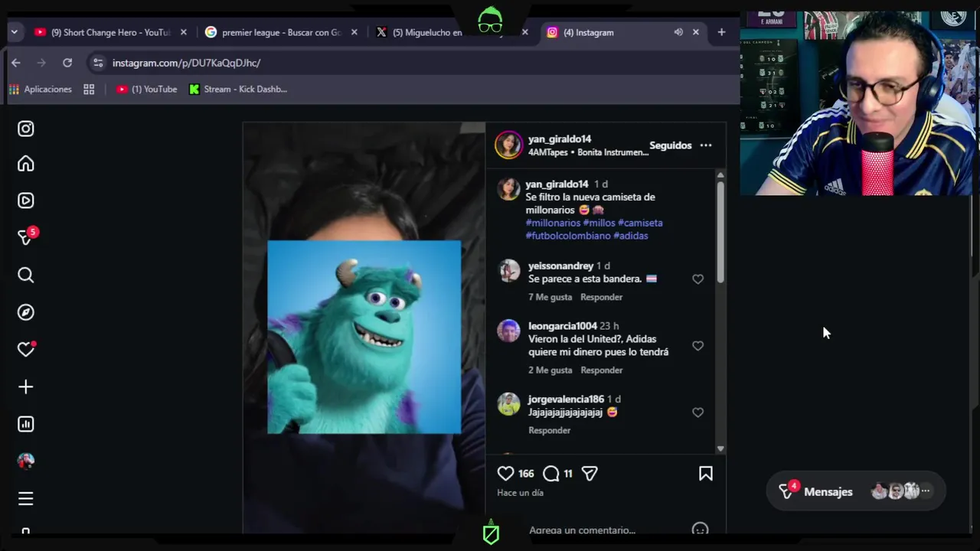
Task: Create a new post with the plus icon
Action: [26, 387]
